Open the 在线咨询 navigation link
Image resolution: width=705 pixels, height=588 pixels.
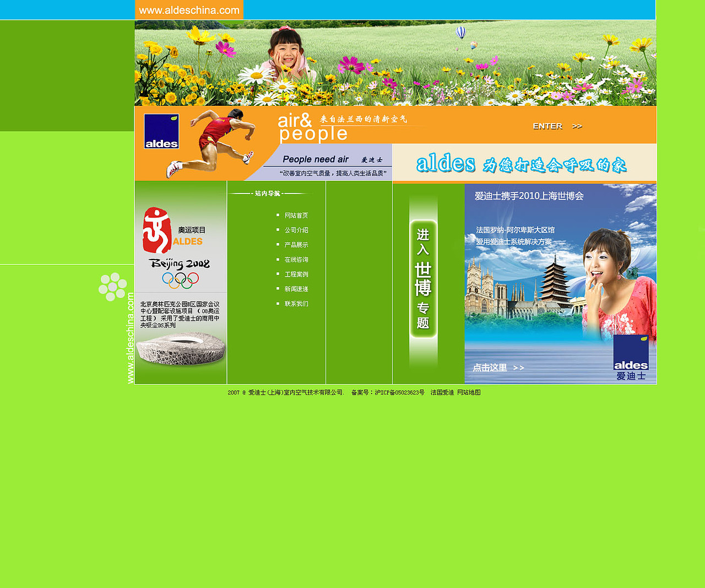(x=296, y=260)
